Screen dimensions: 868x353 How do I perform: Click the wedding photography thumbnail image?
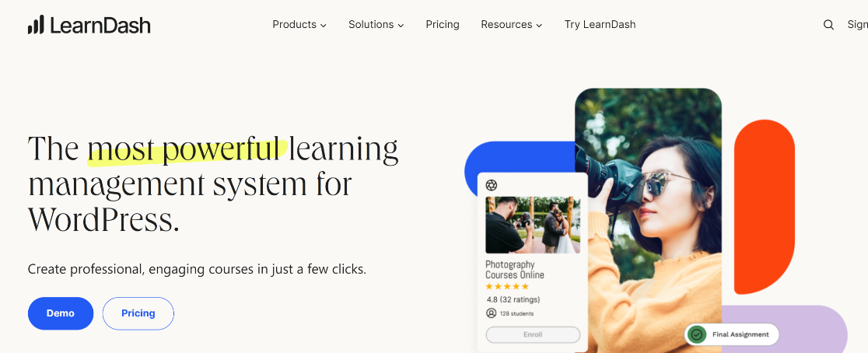pyautogui.click(x=533, y=225)
